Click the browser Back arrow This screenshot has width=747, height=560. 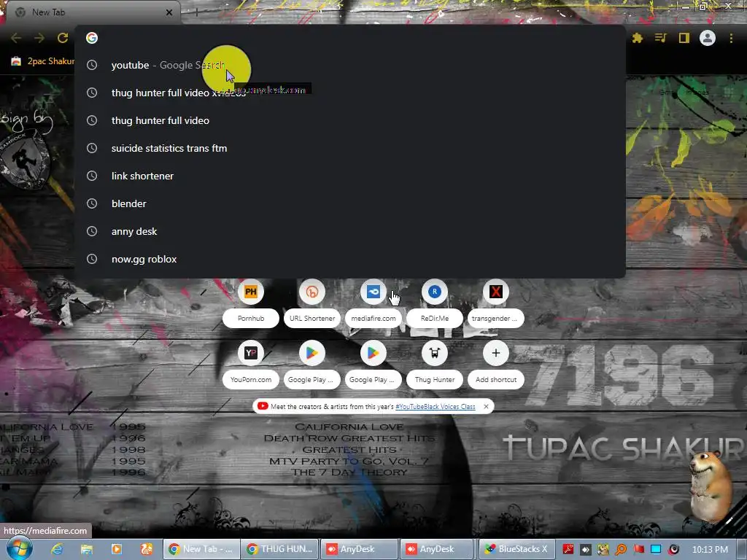pyautogui.click(x=16, y=38)
